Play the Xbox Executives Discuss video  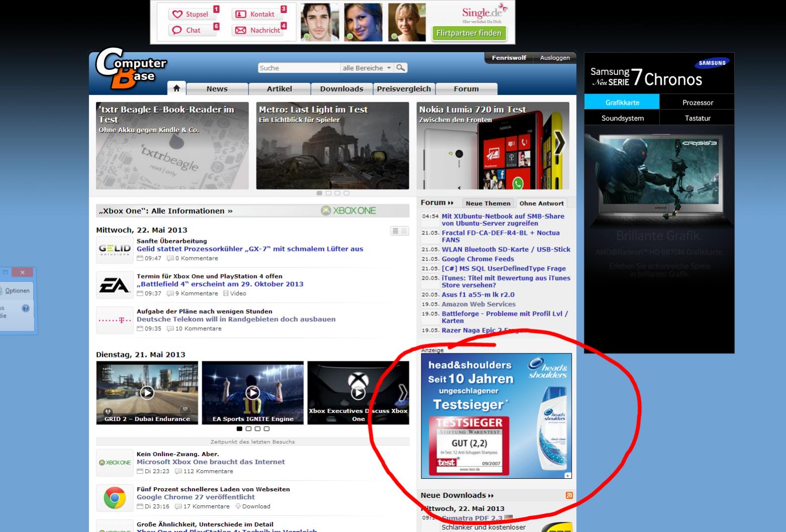[358, 392]
